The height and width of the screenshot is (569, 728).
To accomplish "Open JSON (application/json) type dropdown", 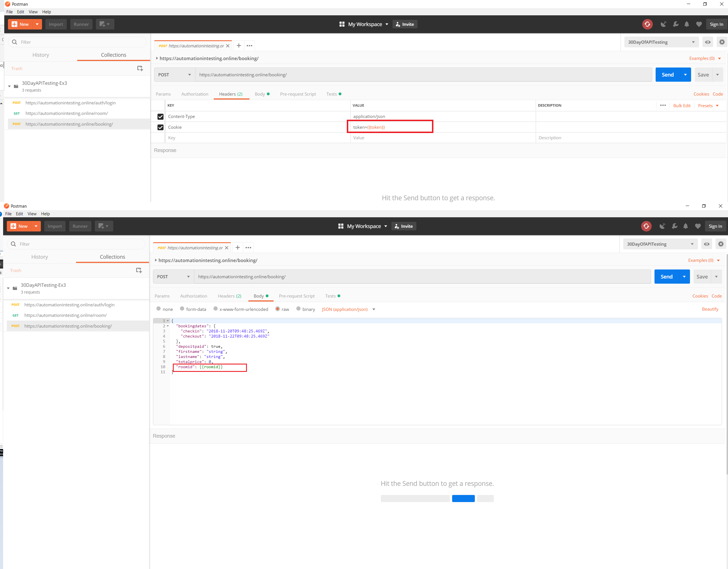I will coord(349,309).
